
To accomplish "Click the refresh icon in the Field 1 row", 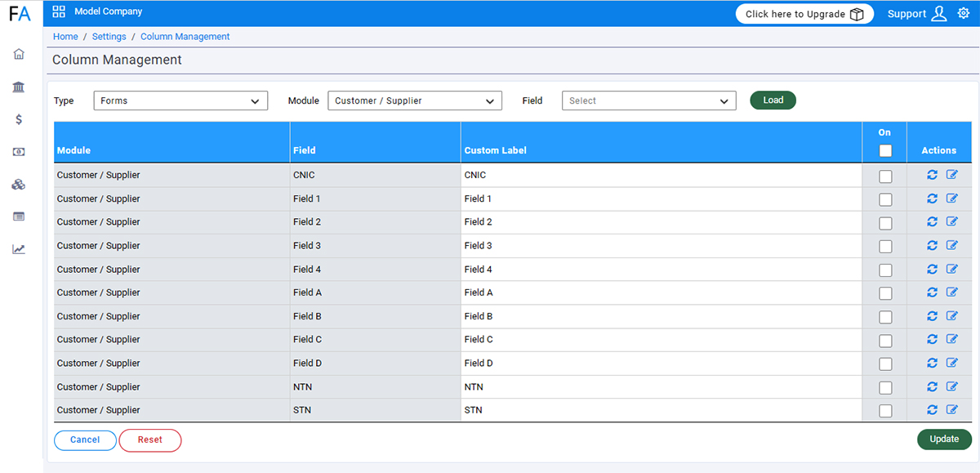I will [x=932, y=199].
